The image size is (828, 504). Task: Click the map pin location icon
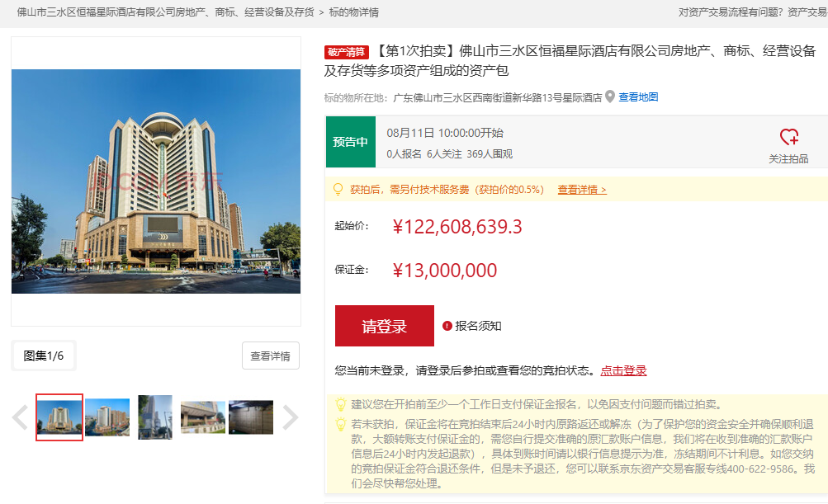click(610, 97)
